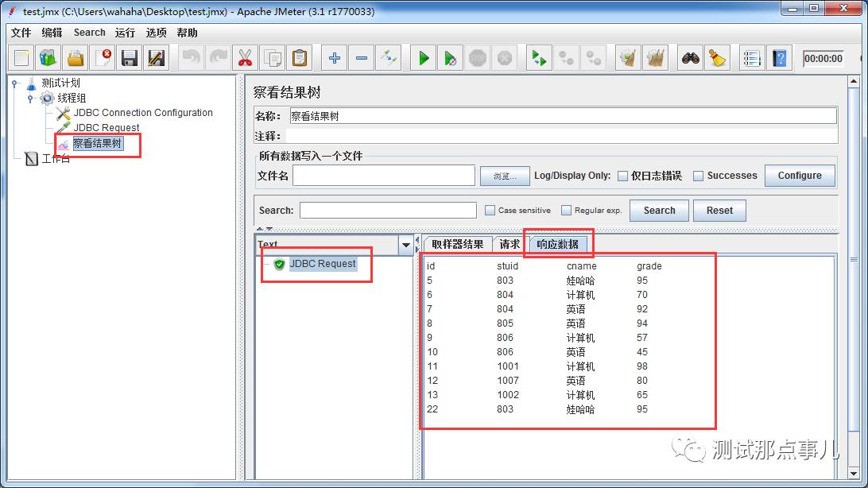Open the 选项 menu
Image resolution: width=868 pixels, height=488 pixels.
pos(156,33)
